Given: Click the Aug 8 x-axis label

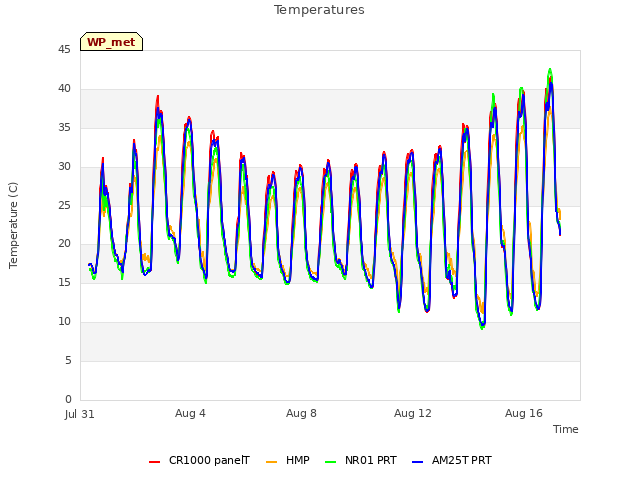Looking at the screenshot, I should [301, 413].
